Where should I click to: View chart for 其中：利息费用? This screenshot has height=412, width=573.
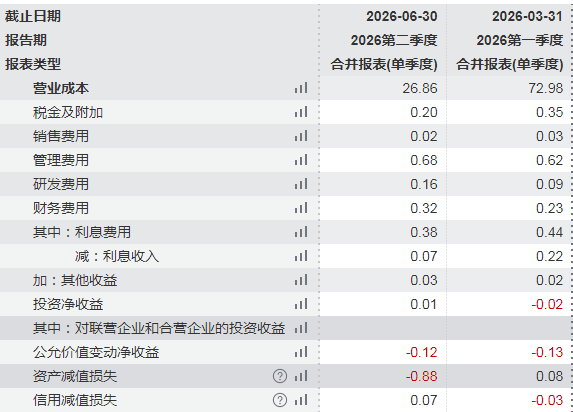click(301, 232)
